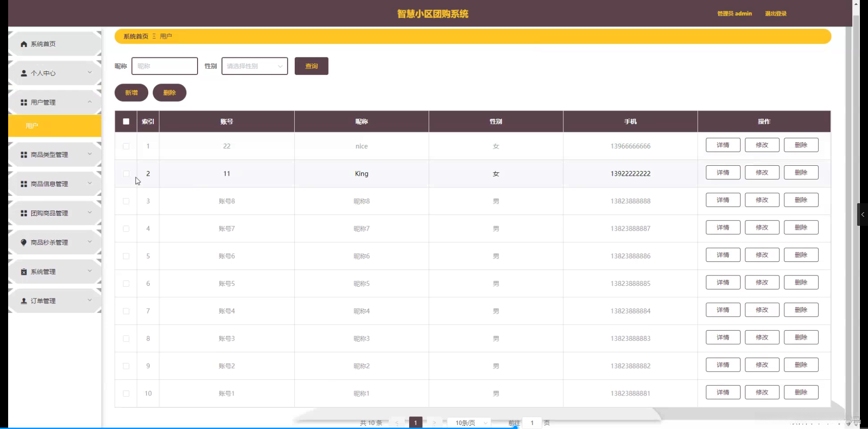Click the 手机 column header
868x429 pixels.
pyautogui.click(x=630, y=121)
